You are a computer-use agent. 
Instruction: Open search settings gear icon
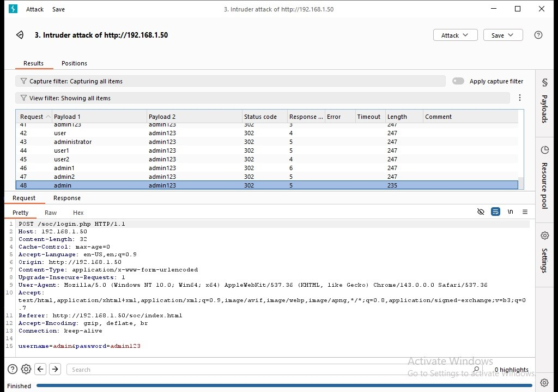tap(26, 369)
